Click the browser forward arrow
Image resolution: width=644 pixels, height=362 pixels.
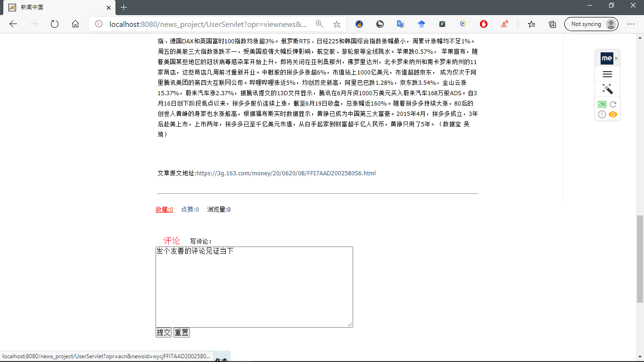(34, 24)
